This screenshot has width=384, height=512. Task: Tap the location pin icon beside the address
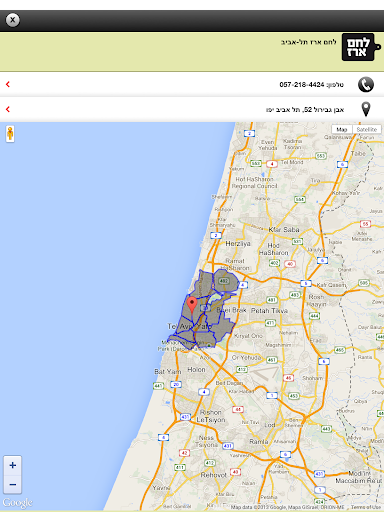pos(366,109)
